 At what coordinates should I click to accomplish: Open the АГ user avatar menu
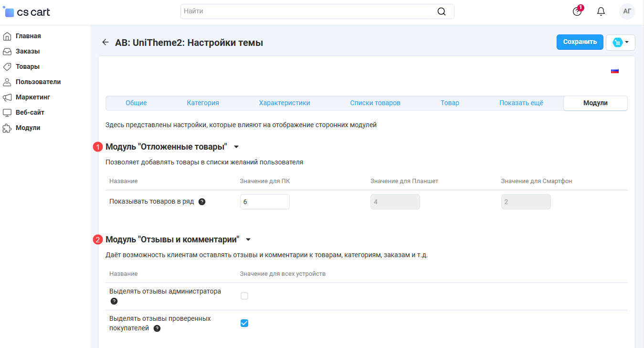coord(627,11)
